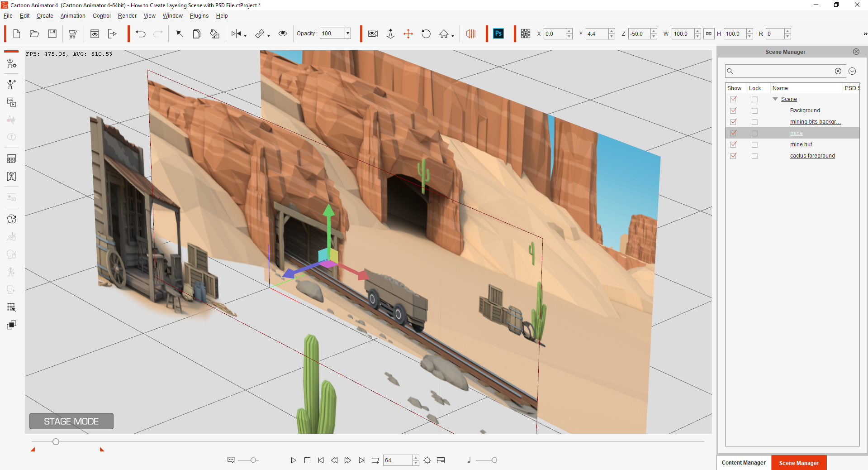Select the mining bits background layer
Viewport: 868px width, 470px height.
(x=815, y=122)
